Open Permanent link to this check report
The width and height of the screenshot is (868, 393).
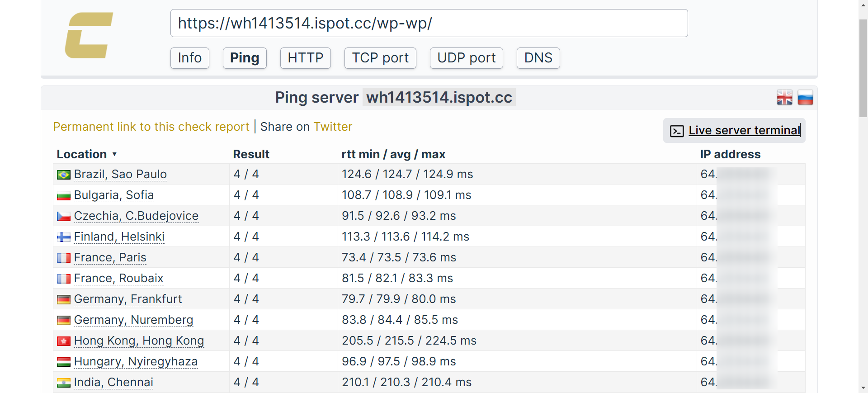[151, 127]
